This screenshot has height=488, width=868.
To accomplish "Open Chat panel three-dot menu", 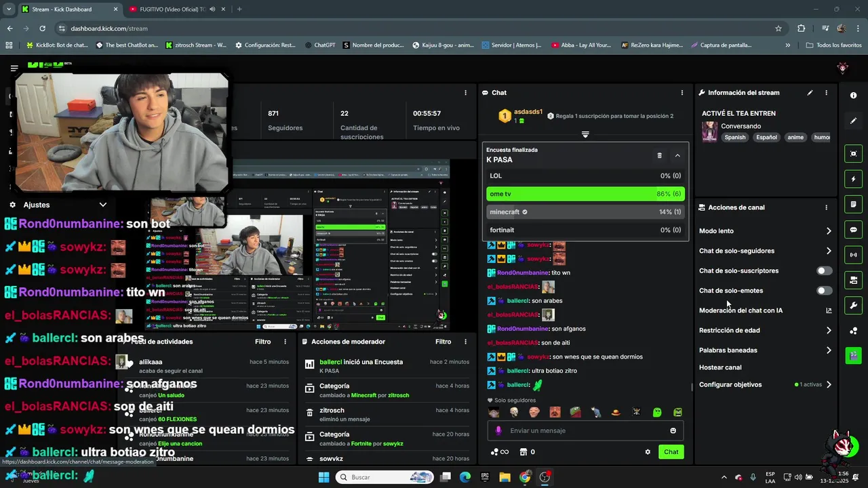I will click(x=682, y=93).
